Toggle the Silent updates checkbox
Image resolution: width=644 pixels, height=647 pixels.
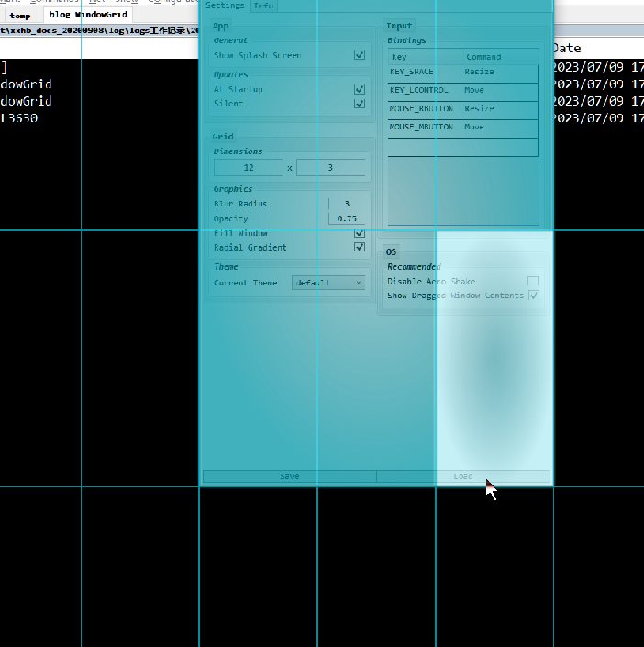pos(360,104)
